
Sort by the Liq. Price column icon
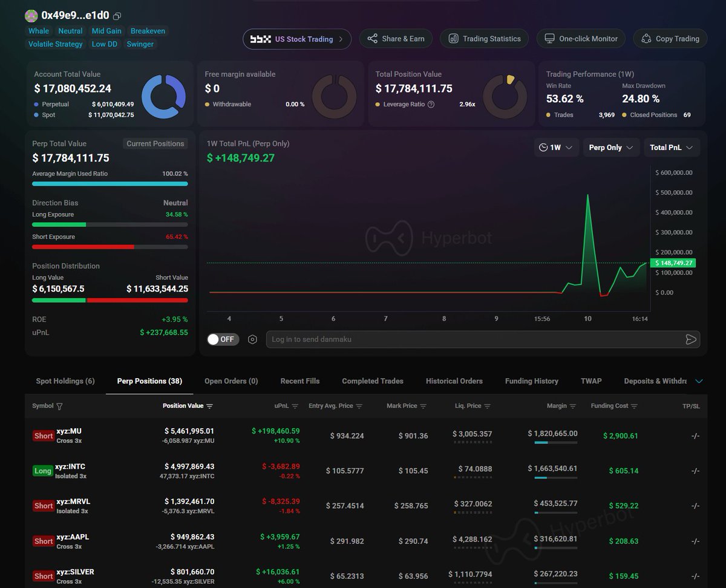488,406
